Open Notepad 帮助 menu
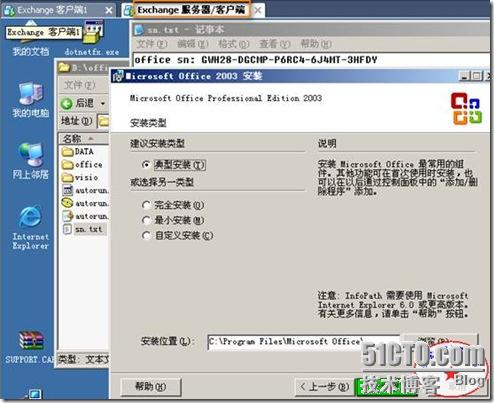The height and width of the screenshot is (403, 494). point(316,44)
